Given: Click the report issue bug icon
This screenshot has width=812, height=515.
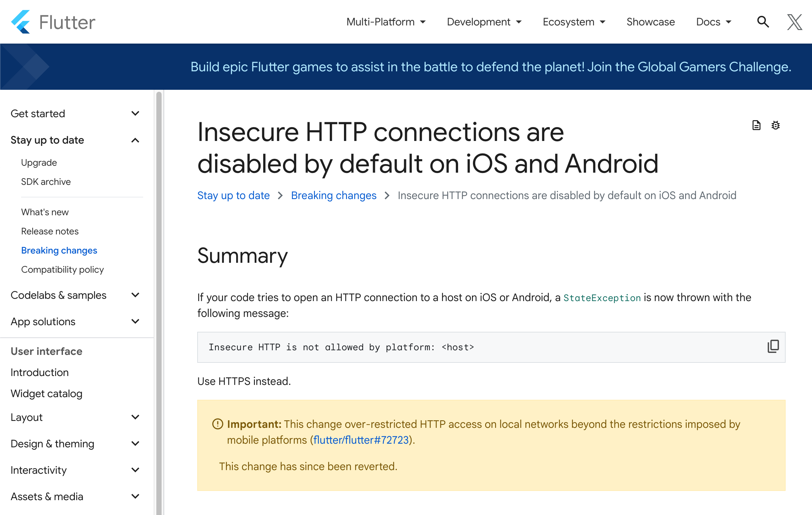Looking at the screenshot, I should coord(776,125).
